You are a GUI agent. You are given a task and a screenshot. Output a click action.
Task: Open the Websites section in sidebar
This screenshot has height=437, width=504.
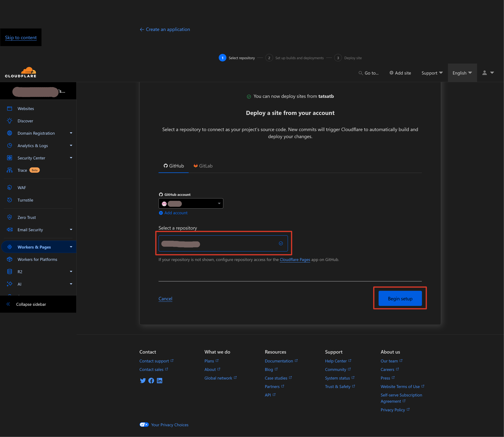[x=25, y=108]
